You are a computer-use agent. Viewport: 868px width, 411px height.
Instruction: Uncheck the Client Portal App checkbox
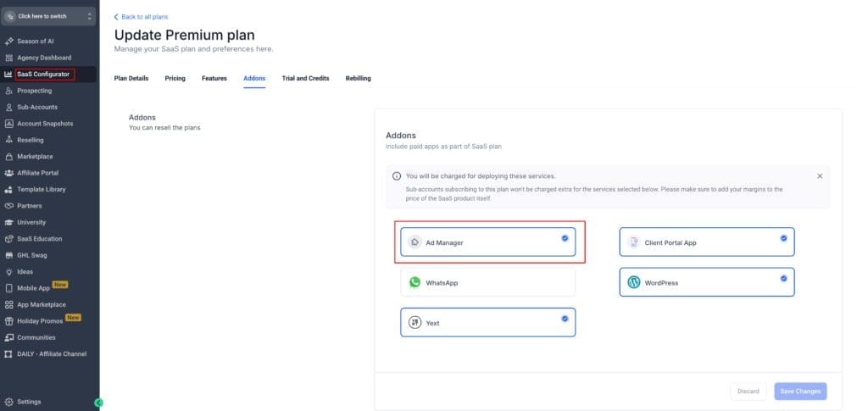783,238
